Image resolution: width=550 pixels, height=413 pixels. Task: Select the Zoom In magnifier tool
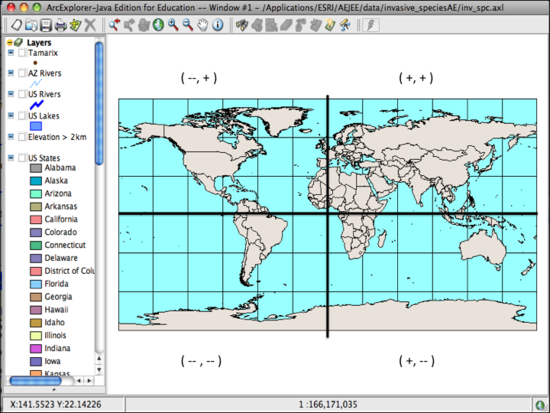173,25
